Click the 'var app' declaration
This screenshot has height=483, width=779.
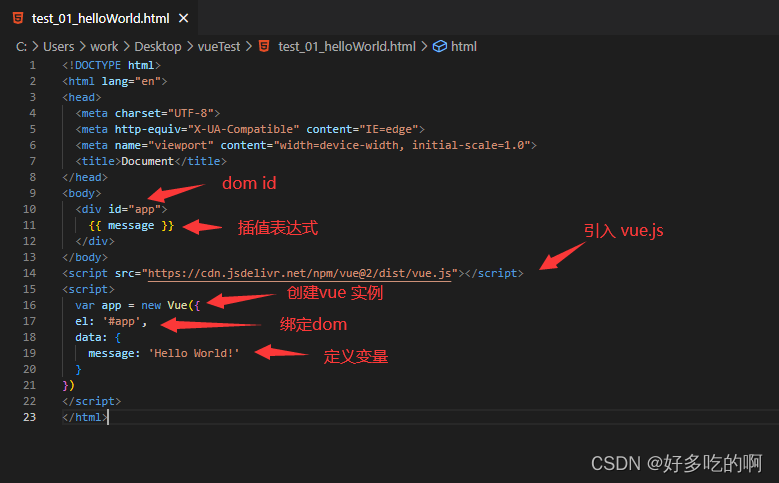click(98, 305)
